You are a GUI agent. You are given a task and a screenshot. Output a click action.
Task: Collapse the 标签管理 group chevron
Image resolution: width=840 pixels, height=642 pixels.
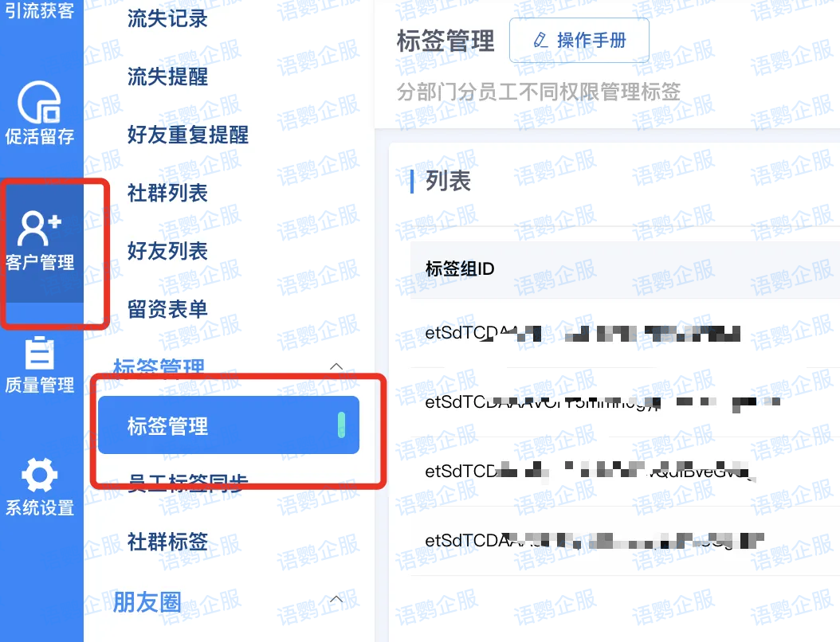click(x=336, y=366)
